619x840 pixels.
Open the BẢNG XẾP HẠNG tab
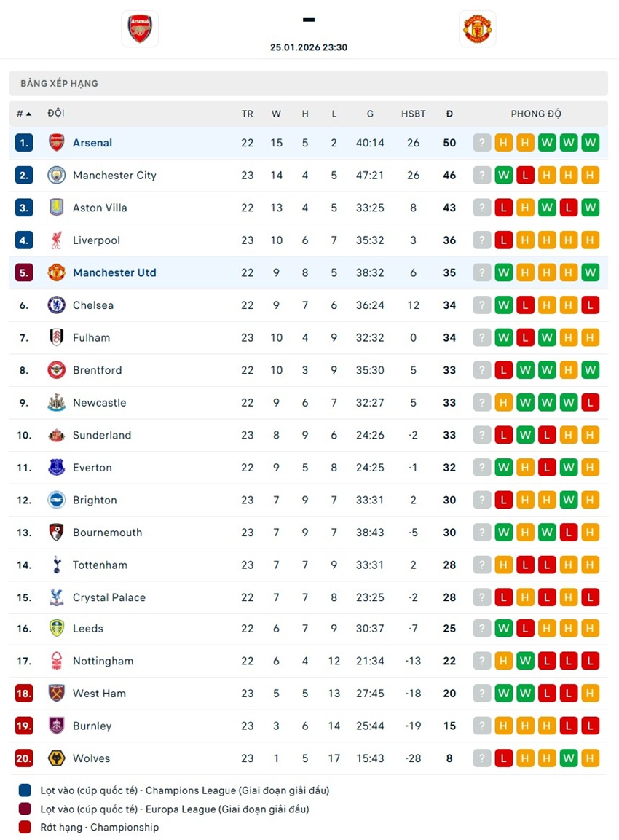(x=60, y=83)
